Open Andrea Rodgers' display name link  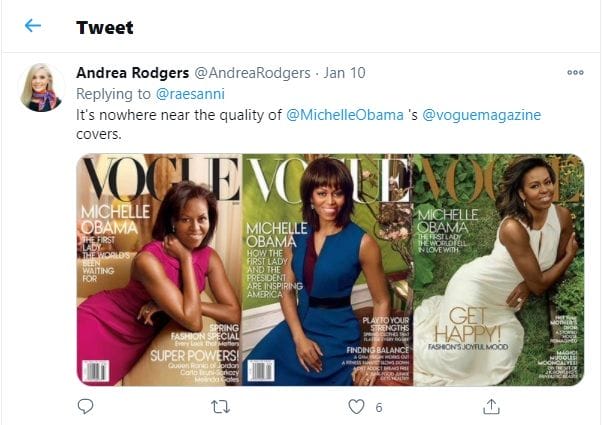[132, 73]
